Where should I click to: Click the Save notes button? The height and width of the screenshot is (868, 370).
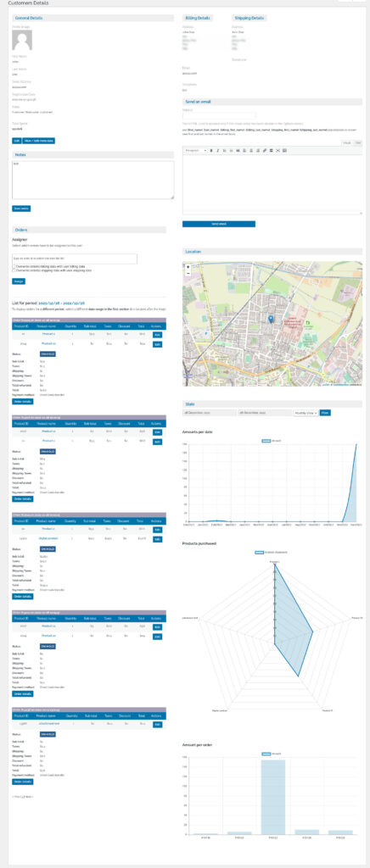click(x=21, y=209)
